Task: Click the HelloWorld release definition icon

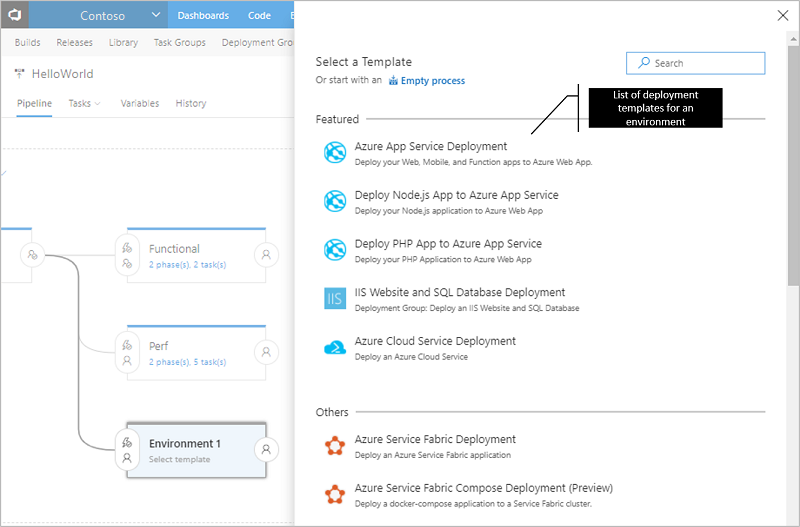Action: (19, 73)
